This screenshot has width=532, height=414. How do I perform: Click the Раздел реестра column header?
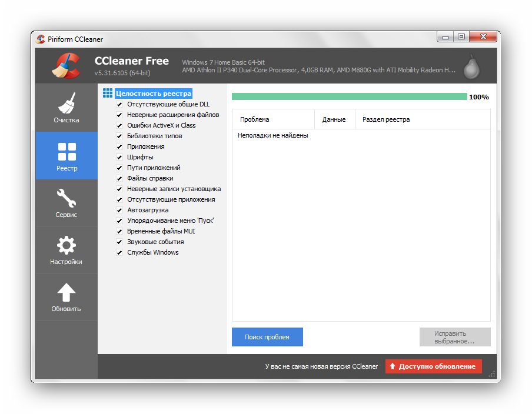pos(386,119)
